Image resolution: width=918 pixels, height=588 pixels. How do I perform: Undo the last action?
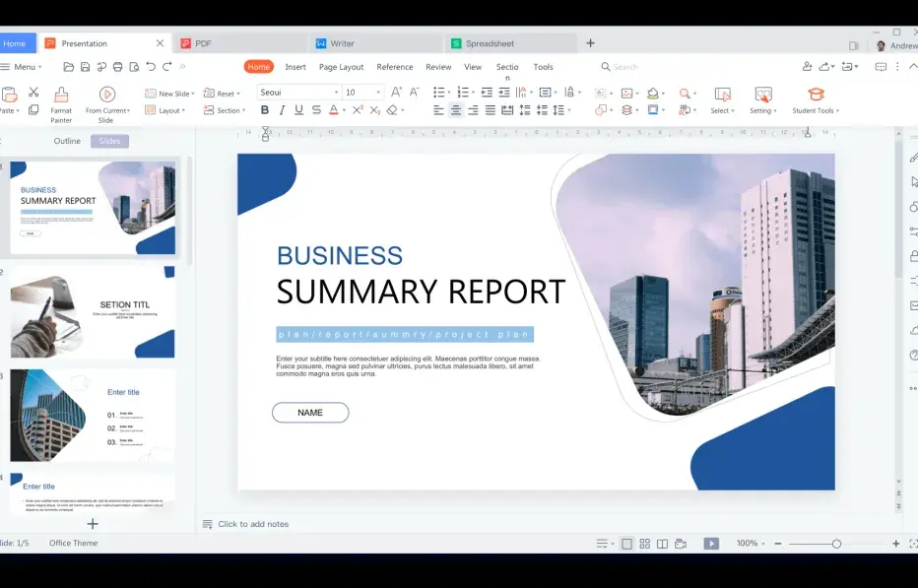(x=151, y=67)
